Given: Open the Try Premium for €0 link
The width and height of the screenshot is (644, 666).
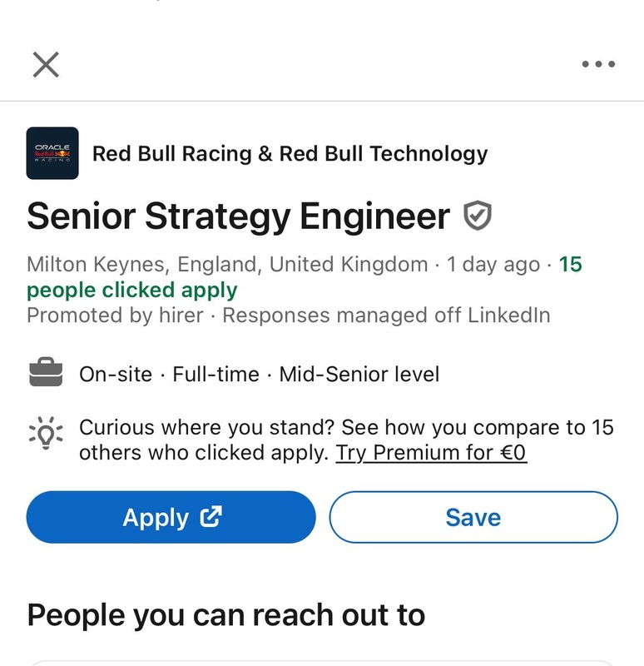Looking at the screenshot, I should tap(431, 453).
